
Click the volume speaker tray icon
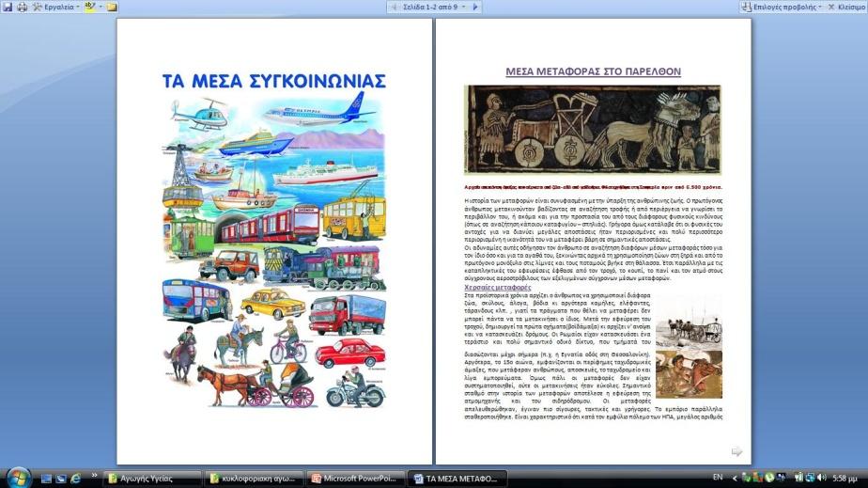coord(823,478)
